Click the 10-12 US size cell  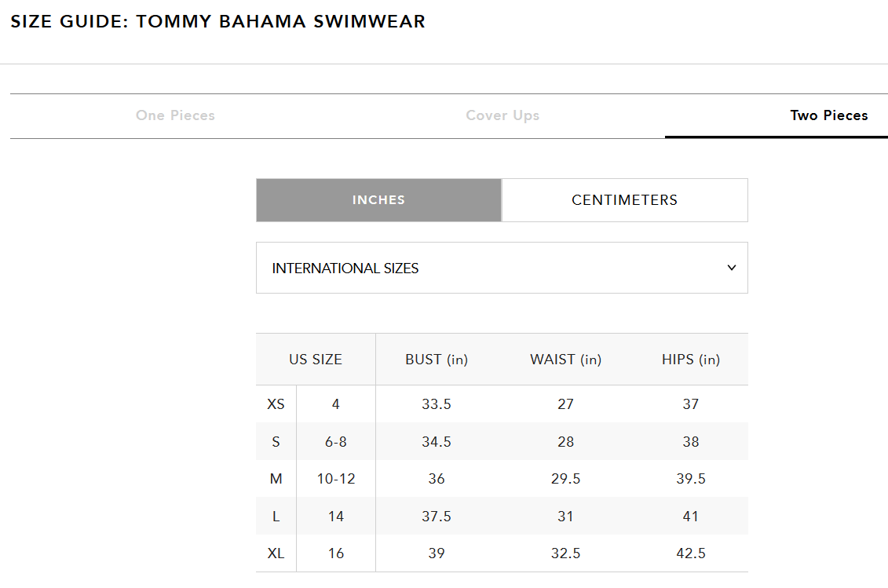336,479
